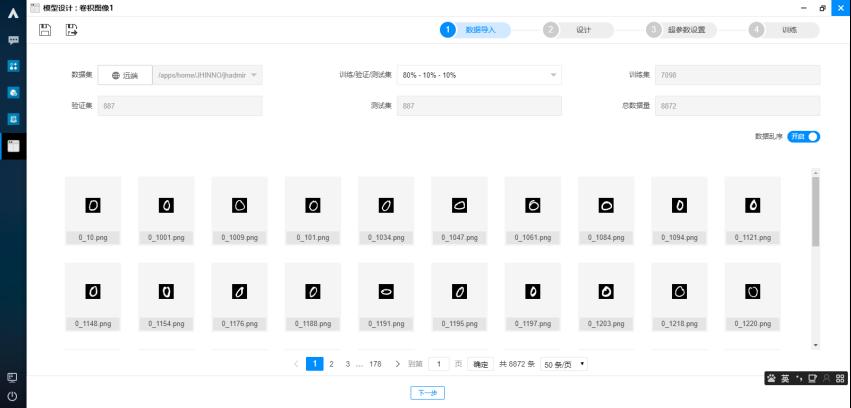Select page 3 in pagination
This screenshot has height=408, width=851.
click(347, 364)
